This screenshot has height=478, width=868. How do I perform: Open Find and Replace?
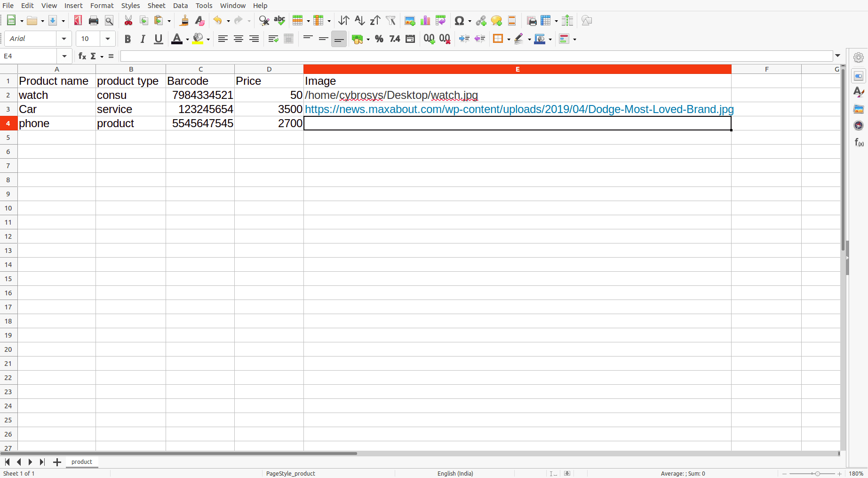[x=264, y=20]
